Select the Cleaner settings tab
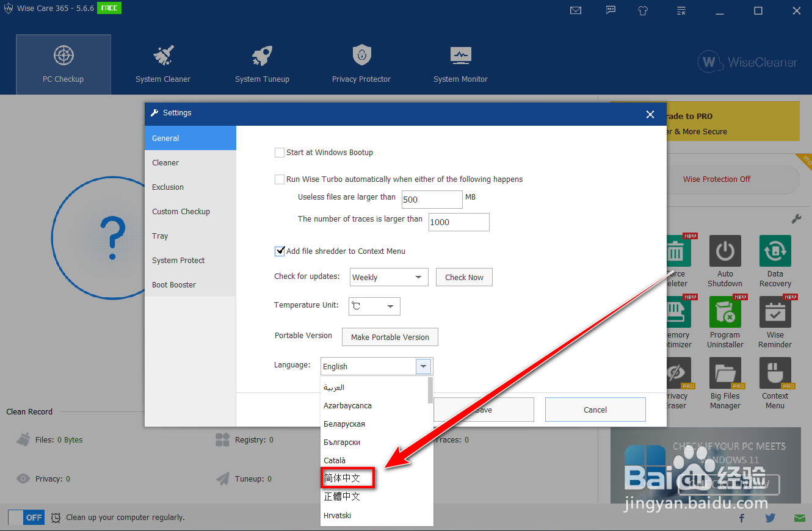The width and height of the screenshot is (812, 531). (190, 162)
